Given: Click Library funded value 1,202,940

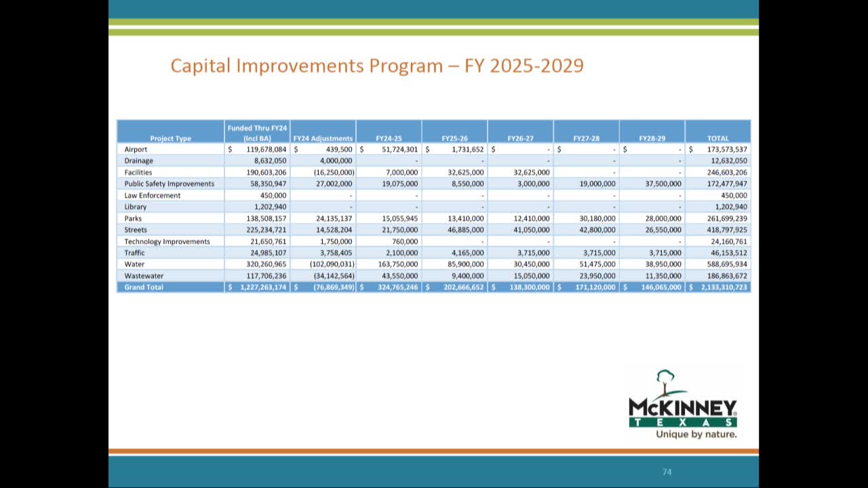Looking at the screenshot, I should click(x=271, y=207).
